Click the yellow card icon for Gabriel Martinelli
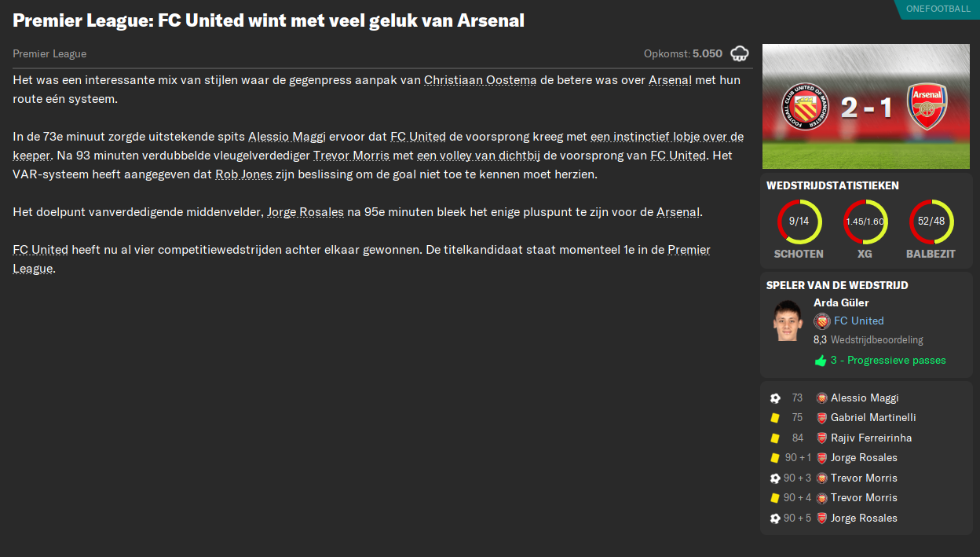The height and width of the screenshot is (557, 980). (775, 417)
